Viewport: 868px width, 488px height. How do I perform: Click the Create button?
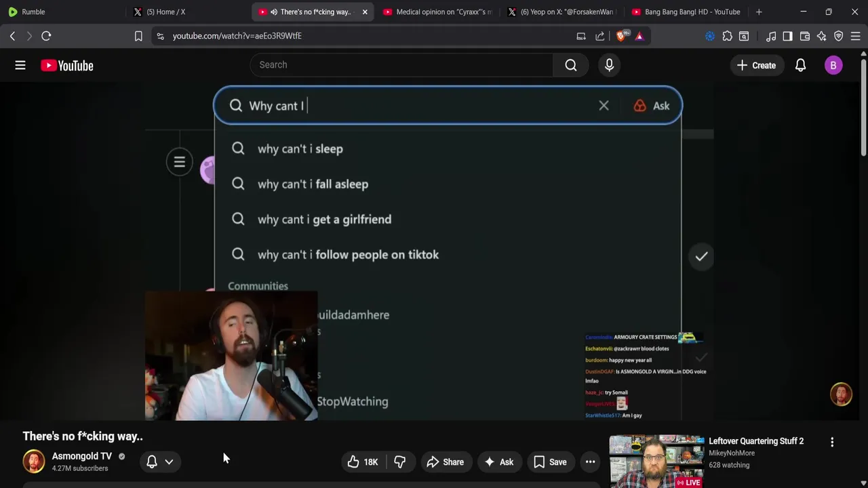click(757, 65)
